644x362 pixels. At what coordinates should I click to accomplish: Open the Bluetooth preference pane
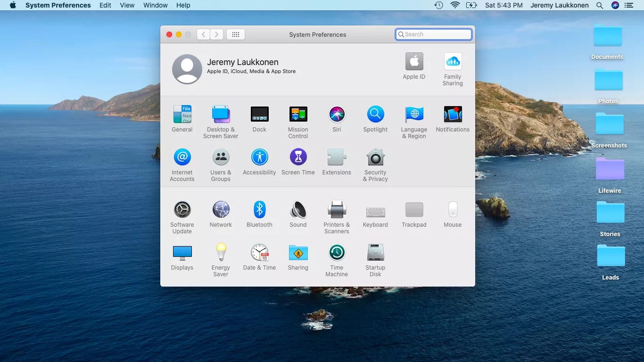coord(259,210)
